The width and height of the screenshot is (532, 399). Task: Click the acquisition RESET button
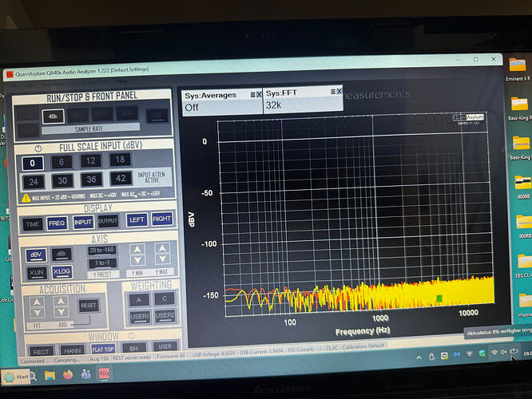[x=89, y=306]
